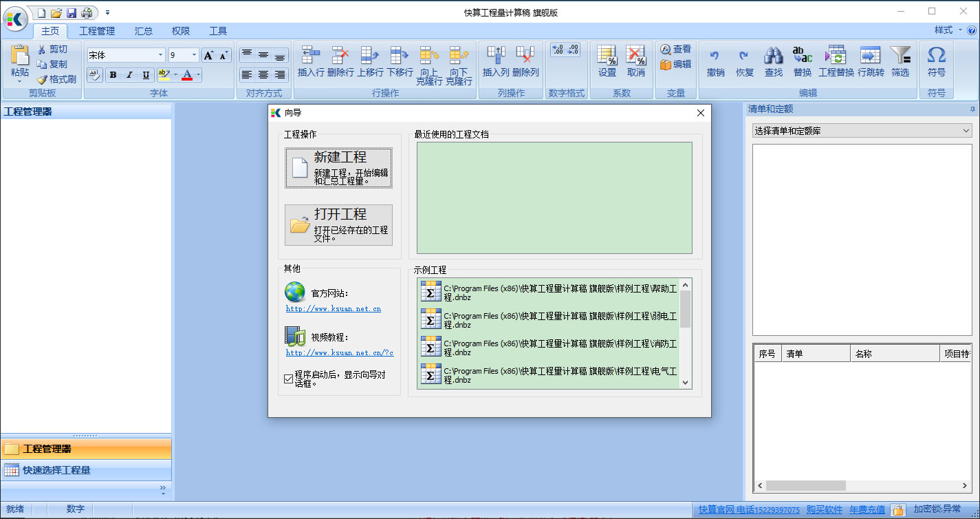Screen dimensions: 980x519
Task: Click the highlight color swatch button
Action: (164, 75)
